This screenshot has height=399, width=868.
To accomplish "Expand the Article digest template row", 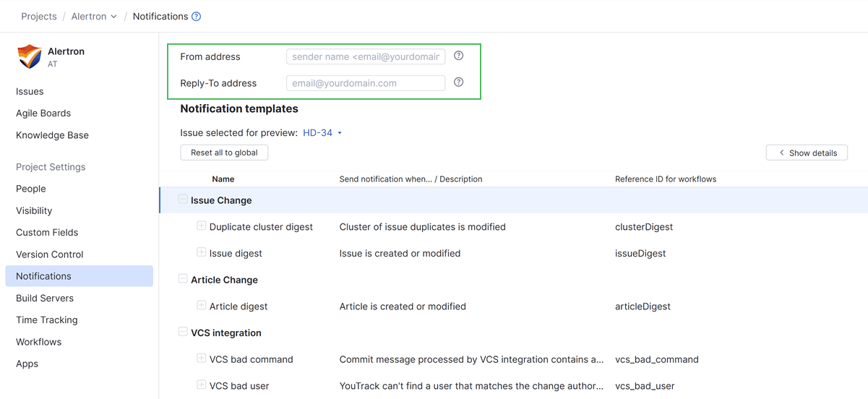I will [201, 306].
